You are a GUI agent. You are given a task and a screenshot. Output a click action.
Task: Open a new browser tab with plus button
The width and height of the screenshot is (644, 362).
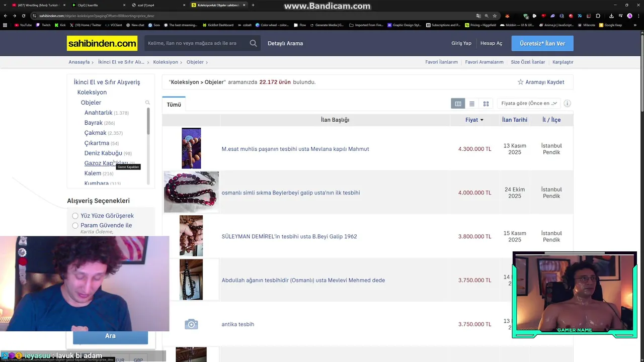pyautogui.click(x=253, y=5)
